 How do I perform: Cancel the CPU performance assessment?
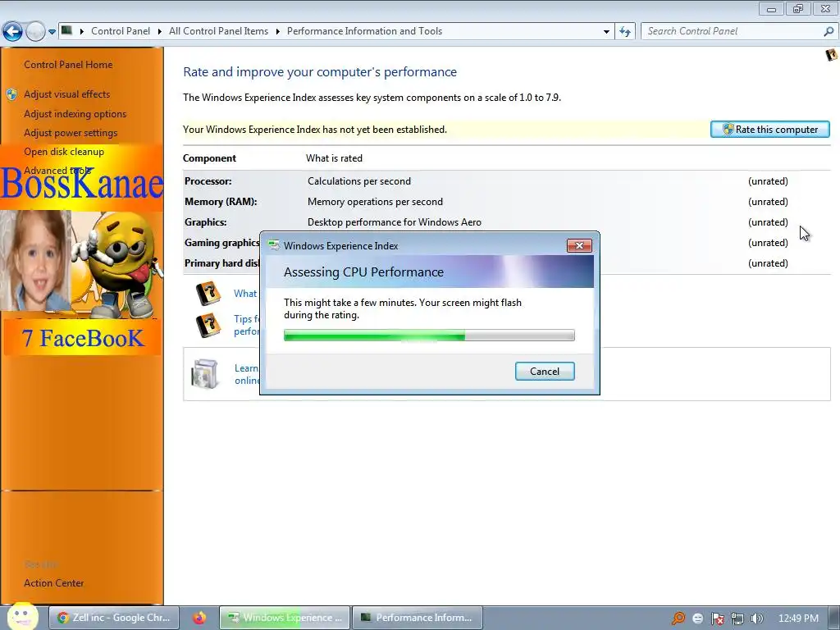(545, 372)
